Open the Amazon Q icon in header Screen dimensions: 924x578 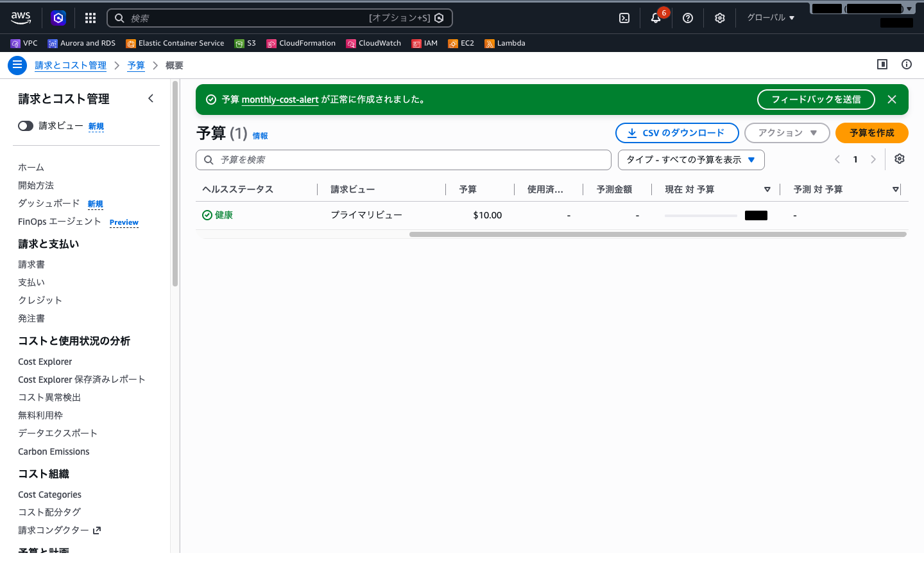pyautogui.click(x=58, y=18)
